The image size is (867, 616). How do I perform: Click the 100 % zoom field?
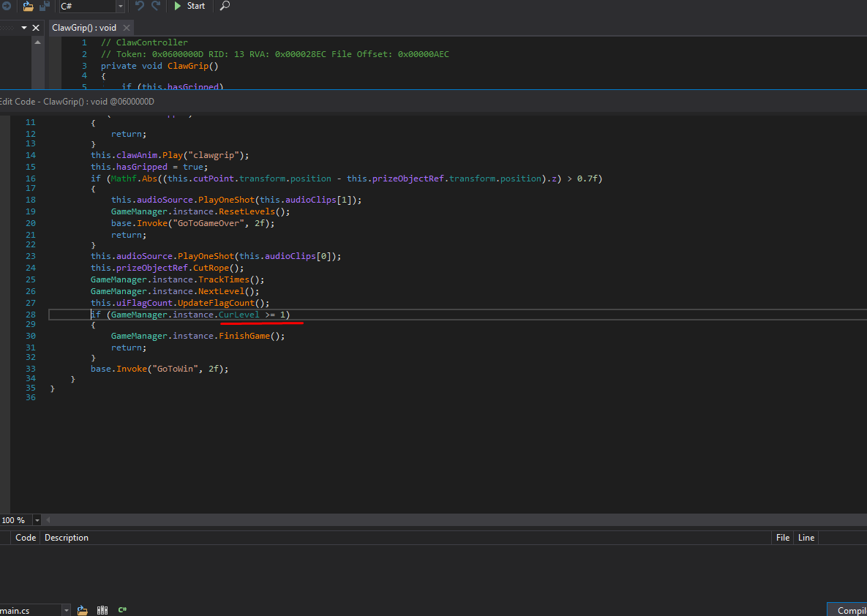pos(16,520)
